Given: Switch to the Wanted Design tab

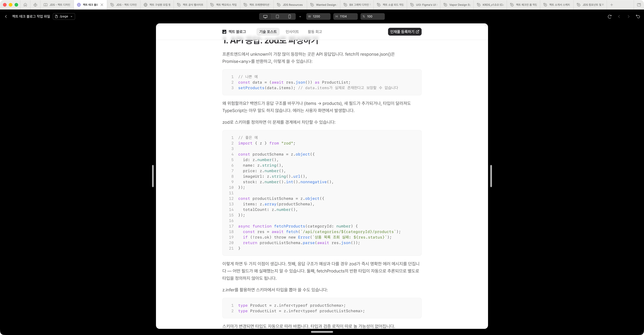Looking at the screenshot, I should click(x=323, y=5).
